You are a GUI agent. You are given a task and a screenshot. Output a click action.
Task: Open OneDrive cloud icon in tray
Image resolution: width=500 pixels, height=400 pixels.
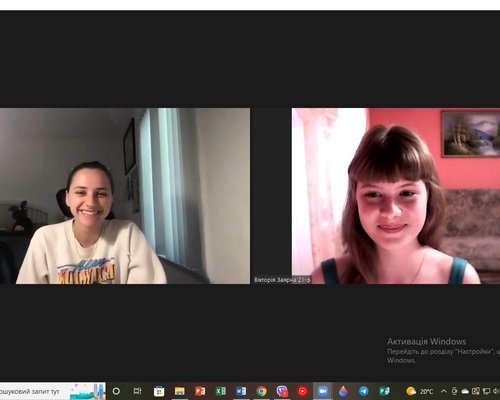(465, 391)
